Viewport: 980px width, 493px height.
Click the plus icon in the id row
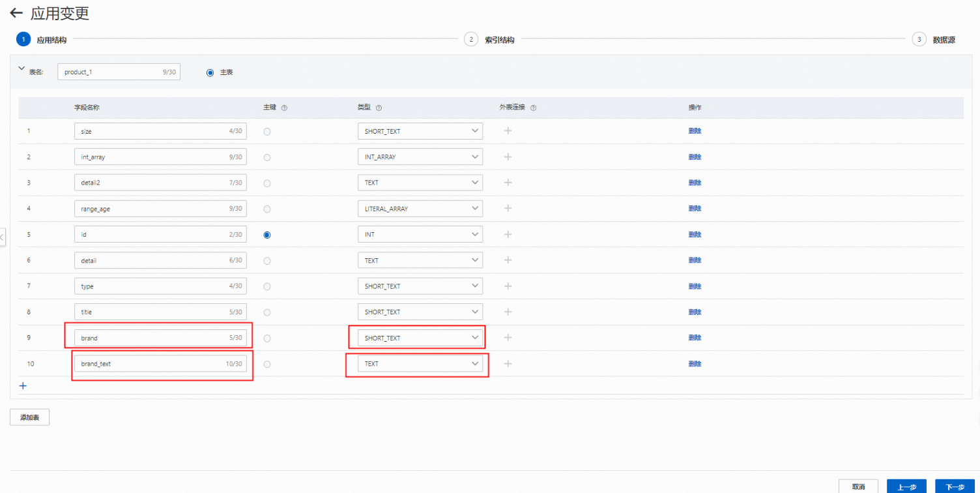point(508,235)
